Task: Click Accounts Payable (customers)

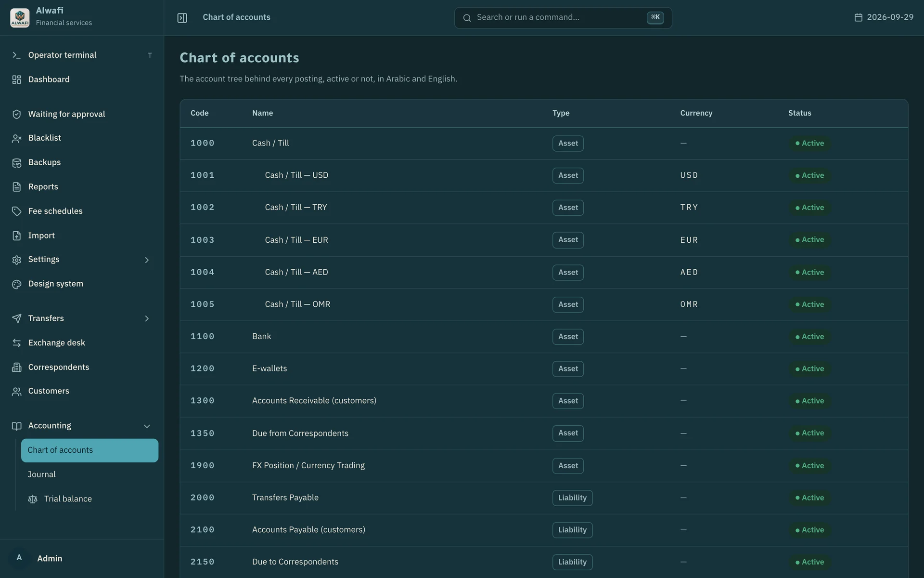Action: click(308, 530)
